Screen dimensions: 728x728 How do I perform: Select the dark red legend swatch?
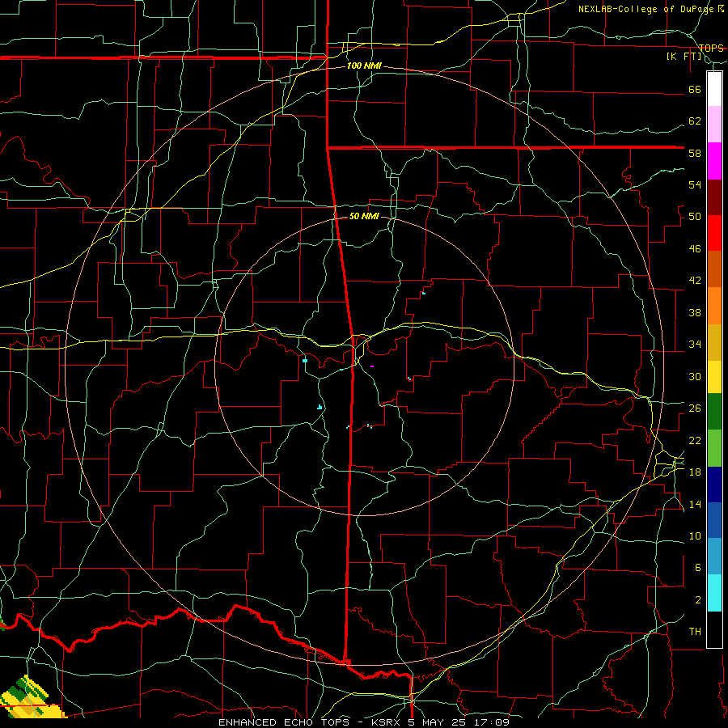click(x=714, y=197)
